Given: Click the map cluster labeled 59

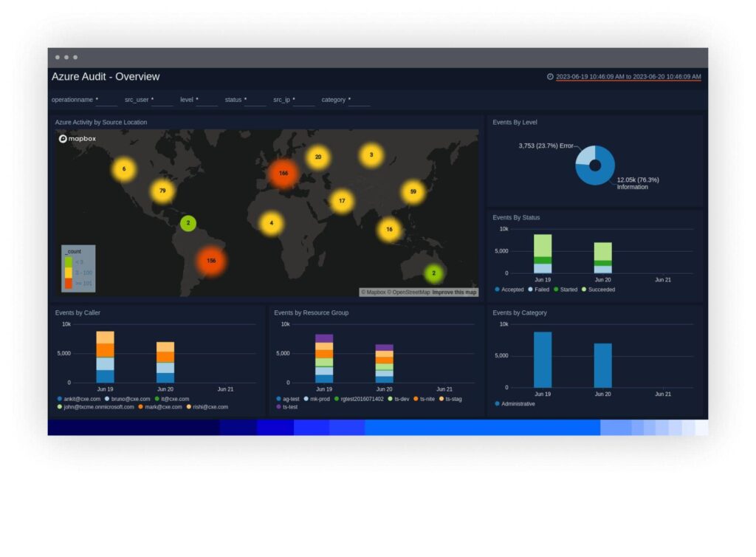Looking at the screenshot, I should (413, 192).
